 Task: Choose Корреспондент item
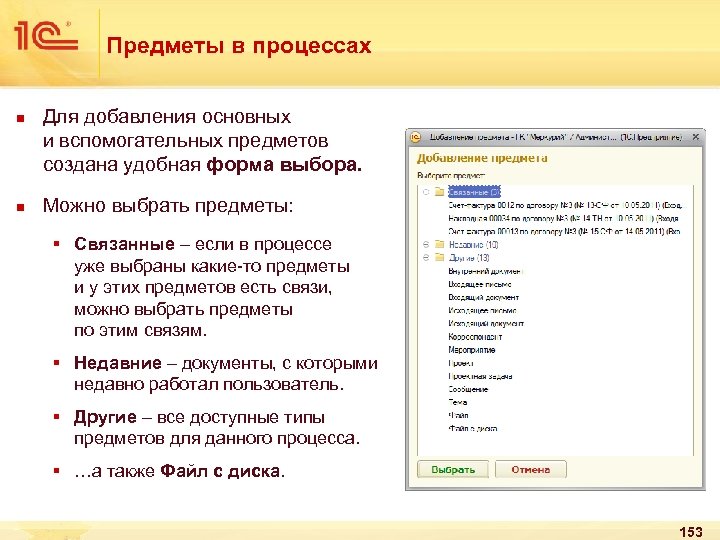(x=475, y=337)
